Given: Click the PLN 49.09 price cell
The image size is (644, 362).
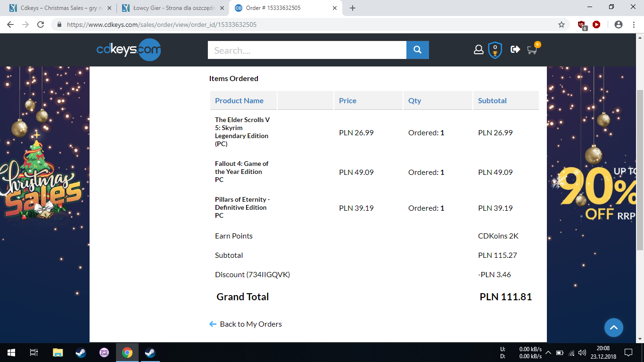Looking at the screenshot, I should click(356, 172).
